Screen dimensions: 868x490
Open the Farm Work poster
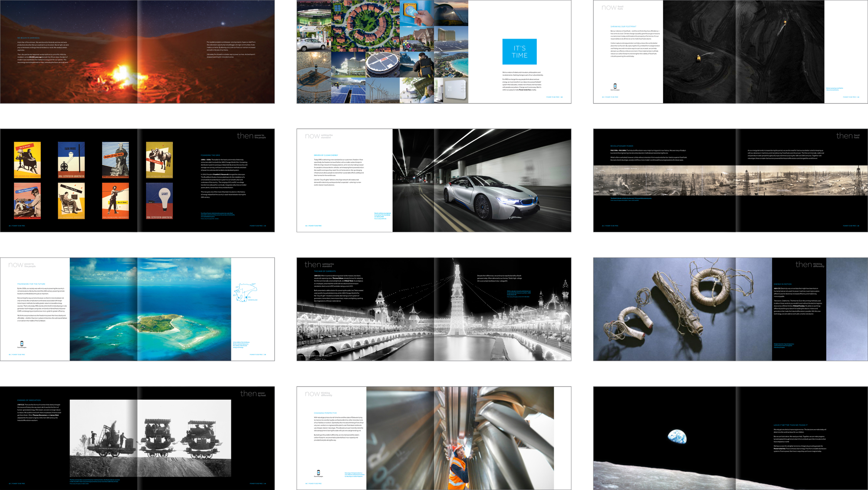click(71, 160)
